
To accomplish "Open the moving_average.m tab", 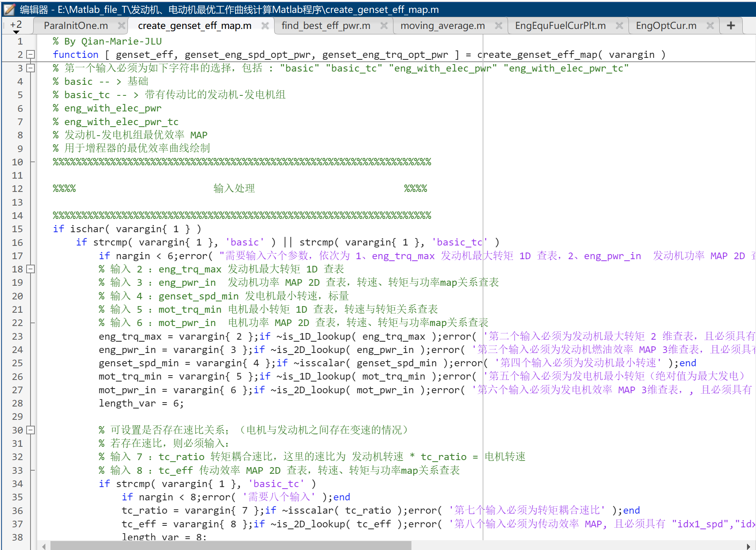I will pos(442,26).
